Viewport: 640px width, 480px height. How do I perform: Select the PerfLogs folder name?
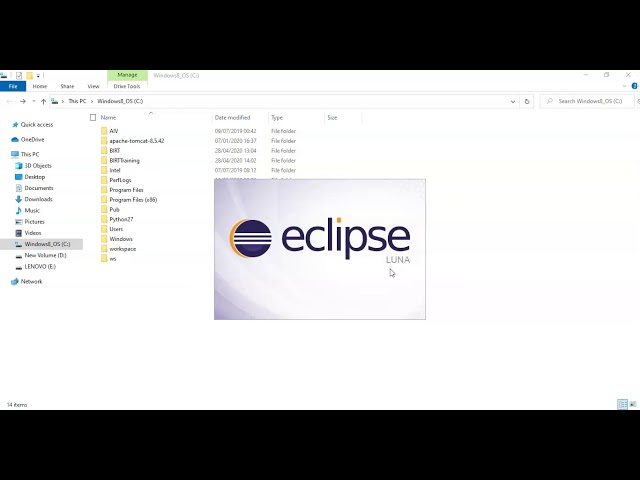(120, 180)
